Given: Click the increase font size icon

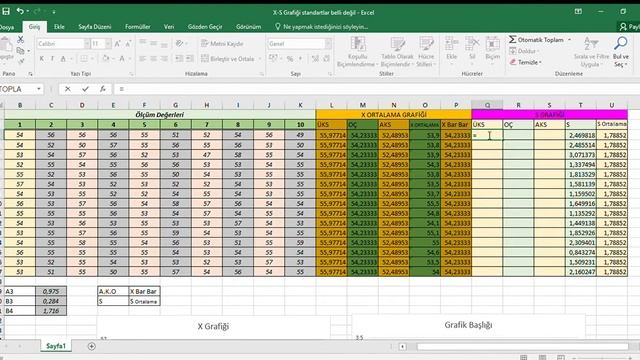Looking at the screenshot, I should point(118,44).
